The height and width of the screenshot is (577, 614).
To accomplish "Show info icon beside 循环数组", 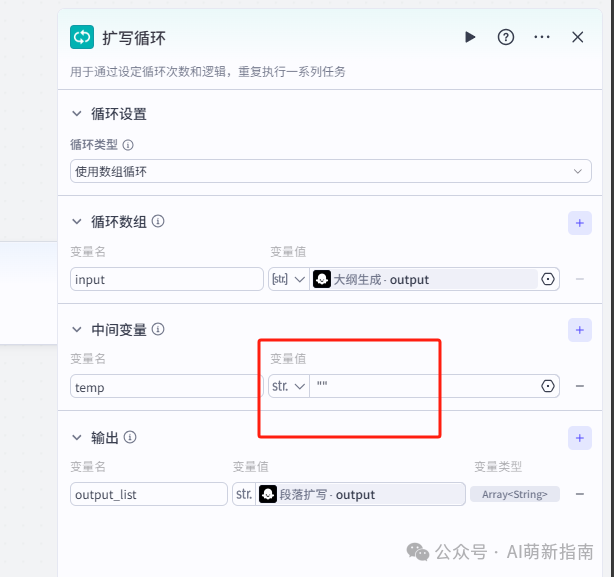I will [x=158, y=221].
